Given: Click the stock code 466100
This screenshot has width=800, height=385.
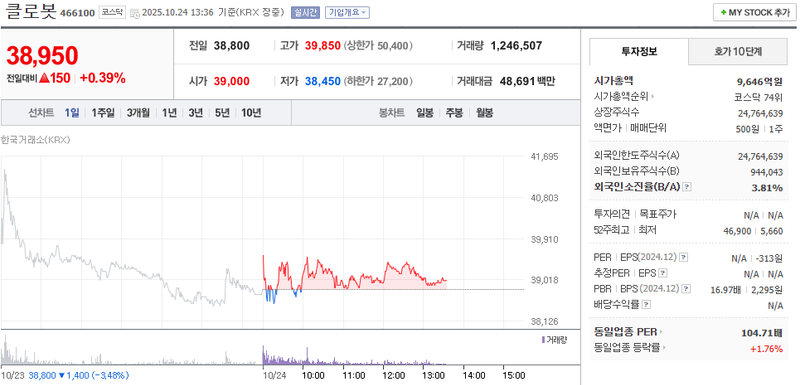Looking at the screenshot, I should pos(78,13).
